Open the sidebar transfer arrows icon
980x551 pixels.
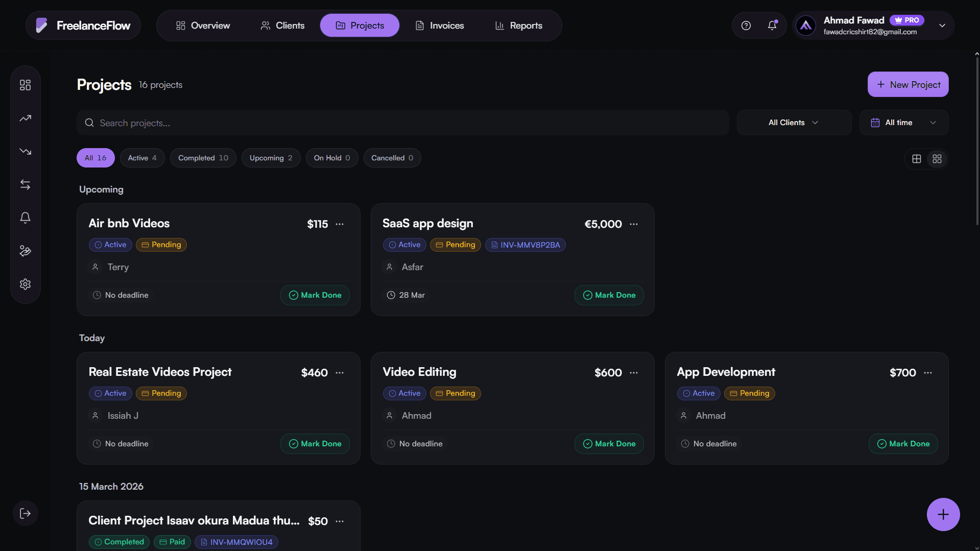click(25, 184)
